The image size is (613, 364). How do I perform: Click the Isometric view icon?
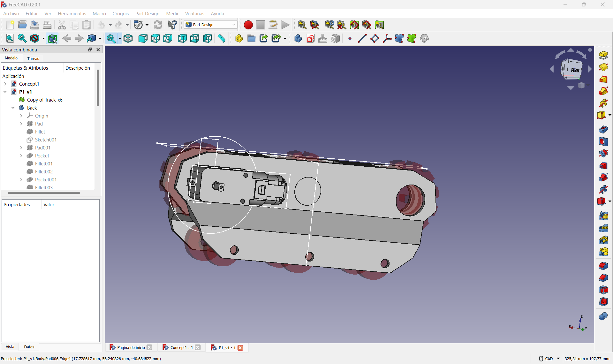click(128, 39)
